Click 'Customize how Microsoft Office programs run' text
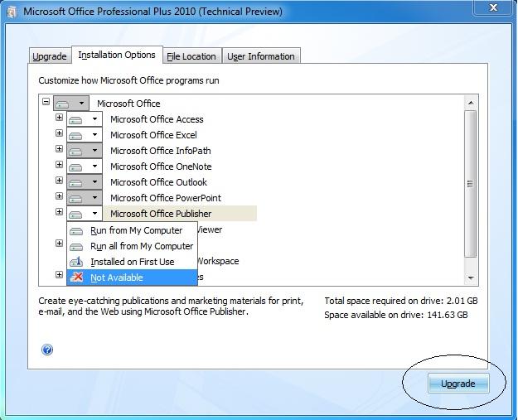Screen dimensions: 518x420 pyautogui.click(x=128, y=80)
